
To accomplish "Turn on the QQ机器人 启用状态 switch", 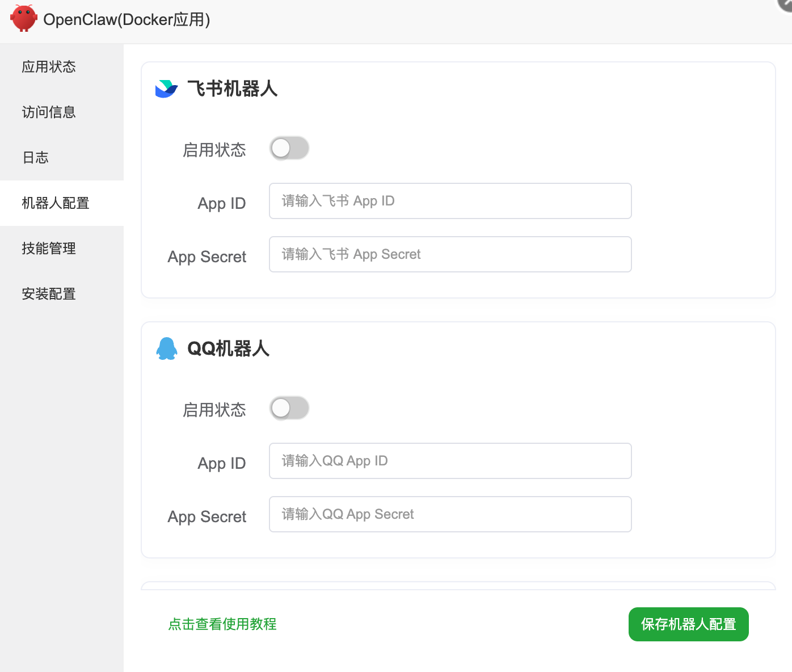I will tap(289, 409).
